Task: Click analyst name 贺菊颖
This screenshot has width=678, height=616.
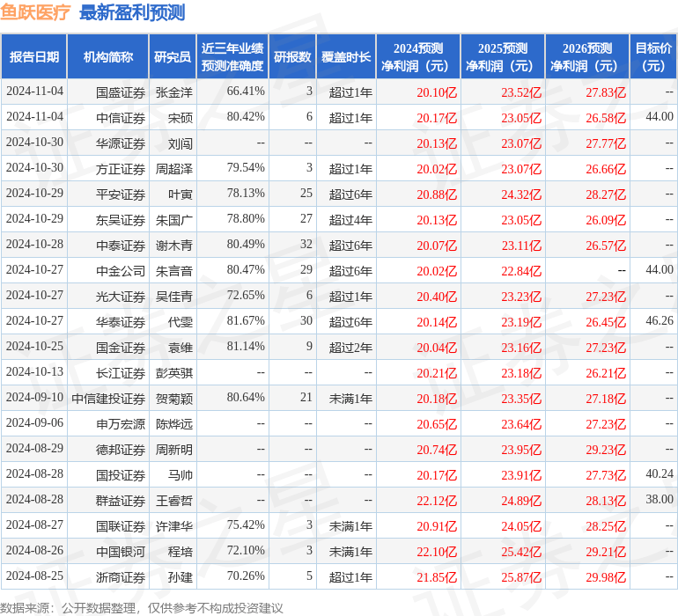Action: (174, 398)
